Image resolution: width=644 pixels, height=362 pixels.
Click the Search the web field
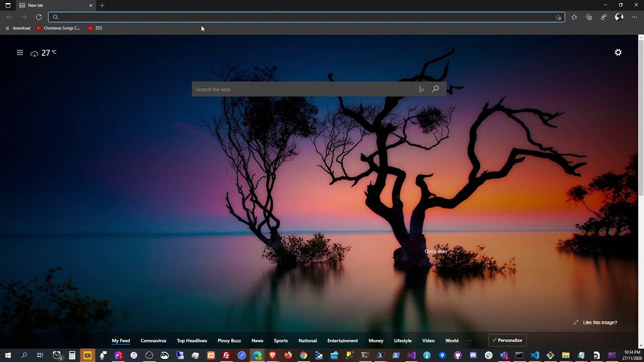pos(302,89)
